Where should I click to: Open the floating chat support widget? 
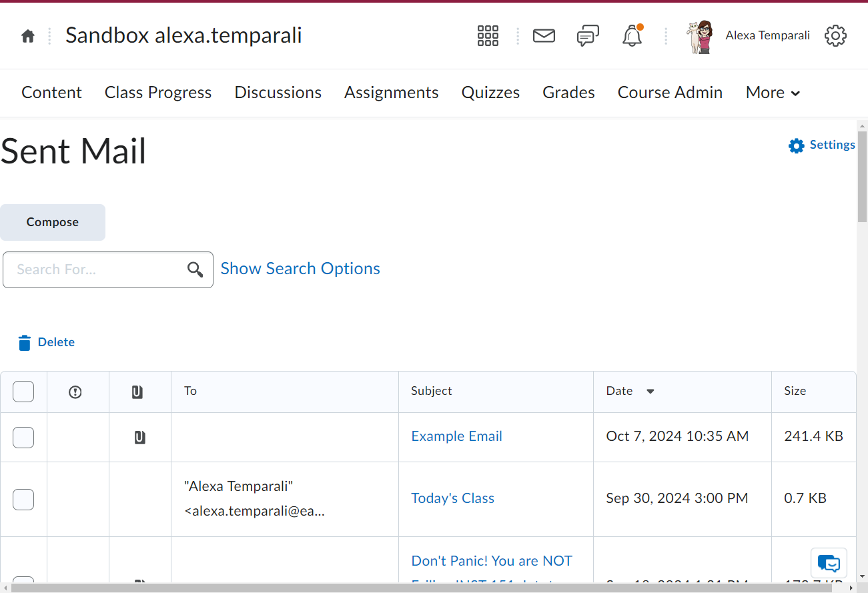click(x=829, y=564)
